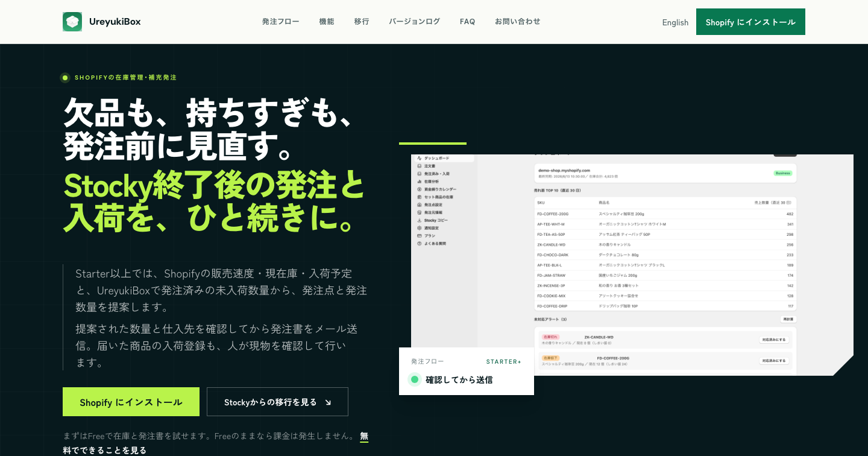
Task: Click FD-COFFEE-DRIP SKU cell
Action: point(553,306)
